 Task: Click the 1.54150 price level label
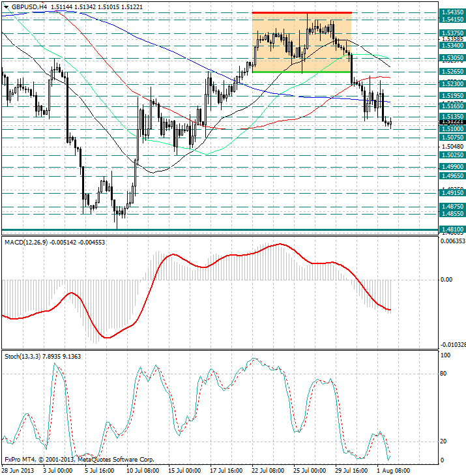[x=452, y=19]
